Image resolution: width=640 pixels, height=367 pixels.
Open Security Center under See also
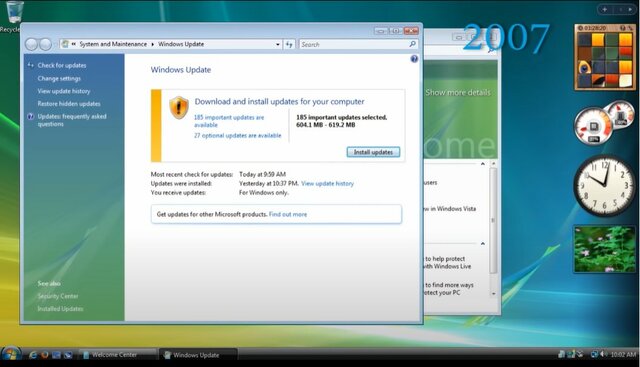pyautogui.click(x=58, y=296)
